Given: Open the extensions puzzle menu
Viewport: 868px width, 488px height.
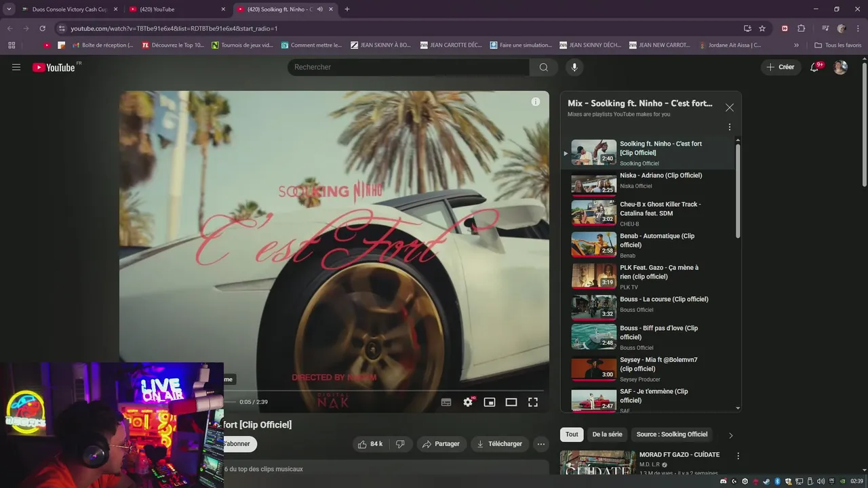Looking at the screenshot, I should [x=801, y=28].
